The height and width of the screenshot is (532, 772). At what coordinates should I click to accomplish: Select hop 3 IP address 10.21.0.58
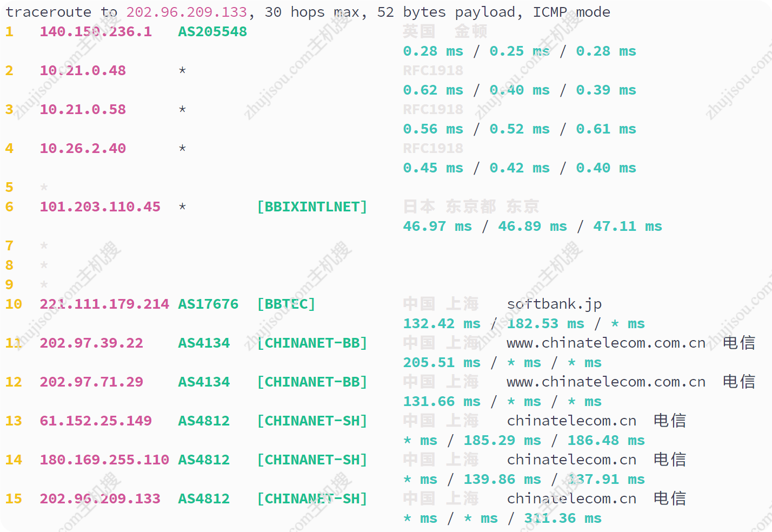(83, 109)
